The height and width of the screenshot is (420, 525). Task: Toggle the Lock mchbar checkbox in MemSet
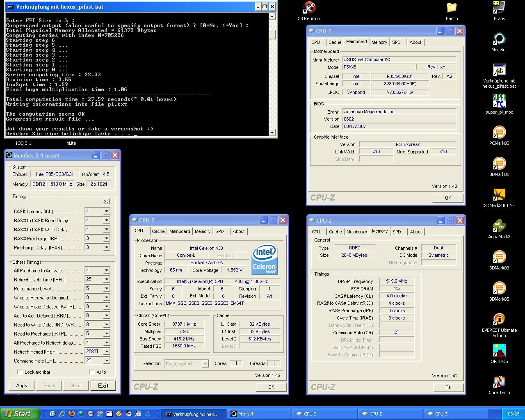20,372
